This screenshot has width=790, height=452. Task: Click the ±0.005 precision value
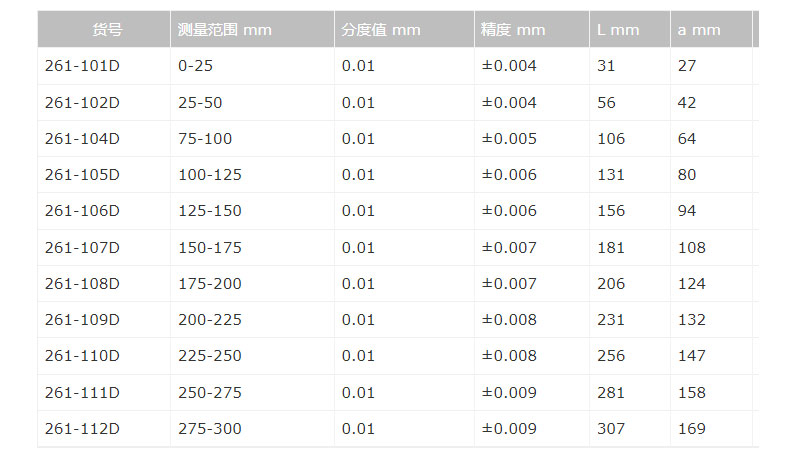coord(509,139)
